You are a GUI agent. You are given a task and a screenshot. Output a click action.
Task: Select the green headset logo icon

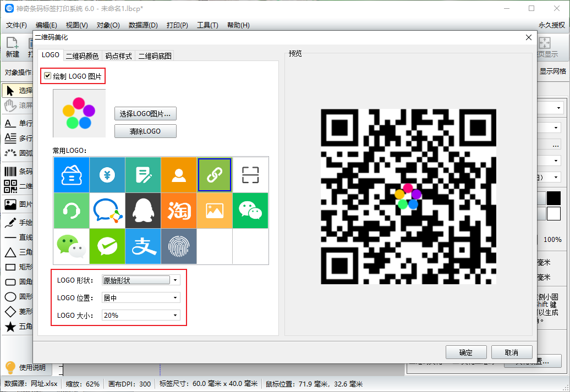(x=72, y=211)
